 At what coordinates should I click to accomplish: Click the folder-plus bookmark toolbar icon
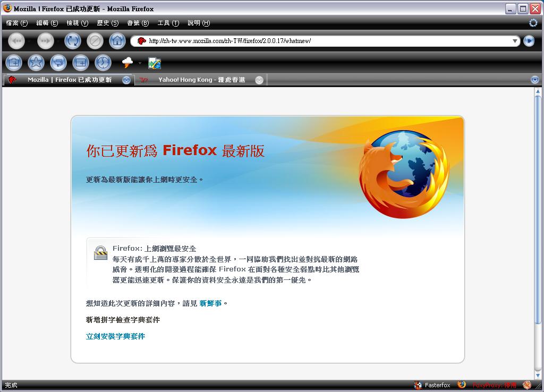point(14,63)
